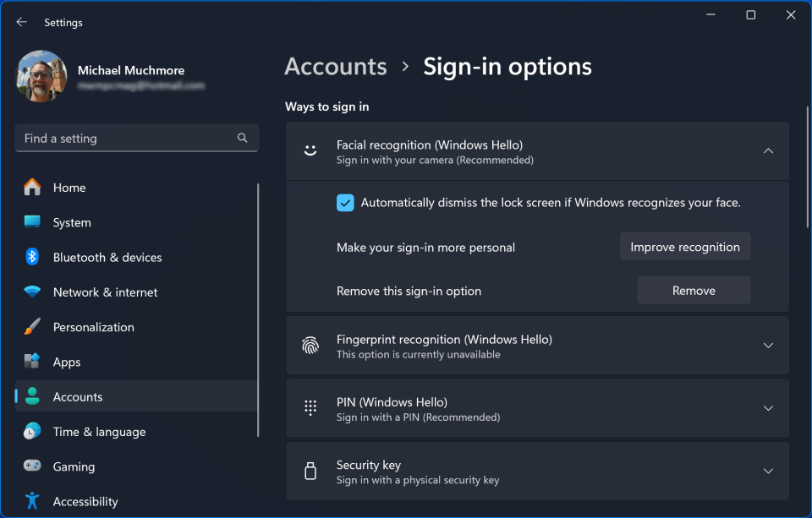Click the Personalization paintbrush icon
The image size is (812, 518).
(x=32, y=327)
